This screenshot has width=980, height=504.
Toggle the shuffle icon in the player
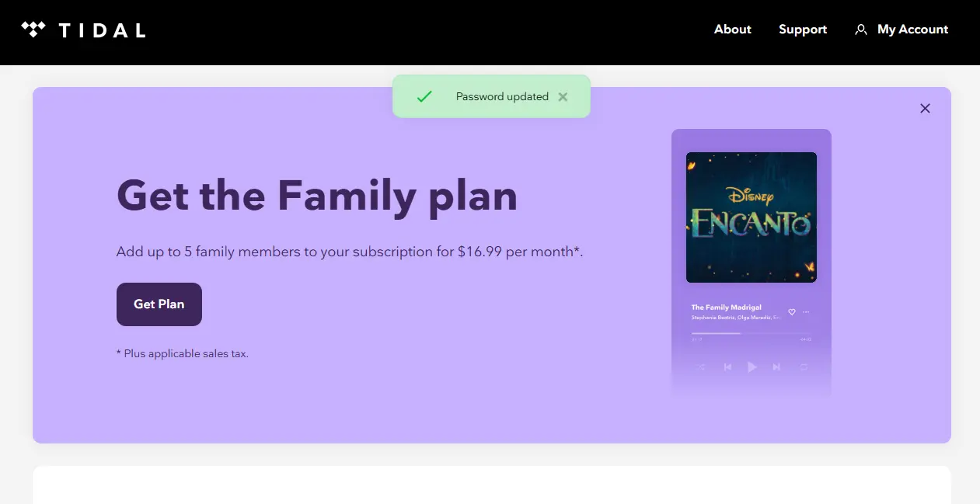coord(701,367)
